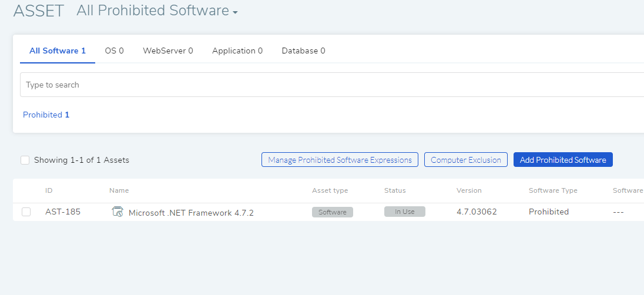Click the Software asset type badge
The height and width of the screenshot is (295, 644).
[333, 212]
